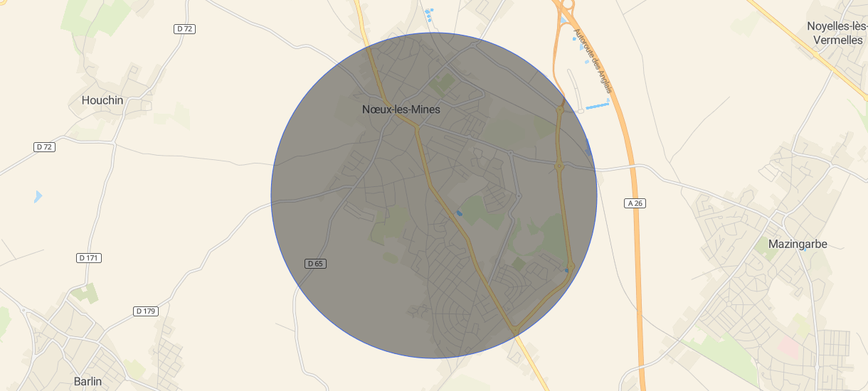Click the Autoroute des Anglais label

[592, 61]
